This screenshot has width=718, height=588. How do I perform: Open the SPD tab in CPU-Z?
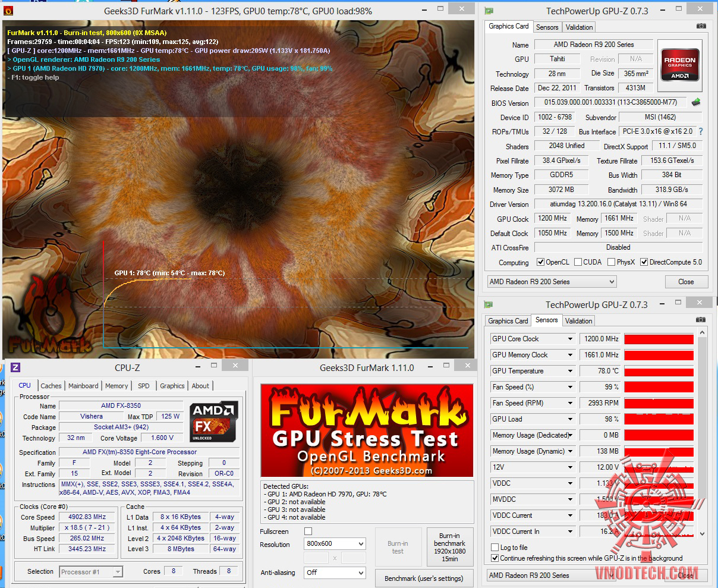pos(144,386)
